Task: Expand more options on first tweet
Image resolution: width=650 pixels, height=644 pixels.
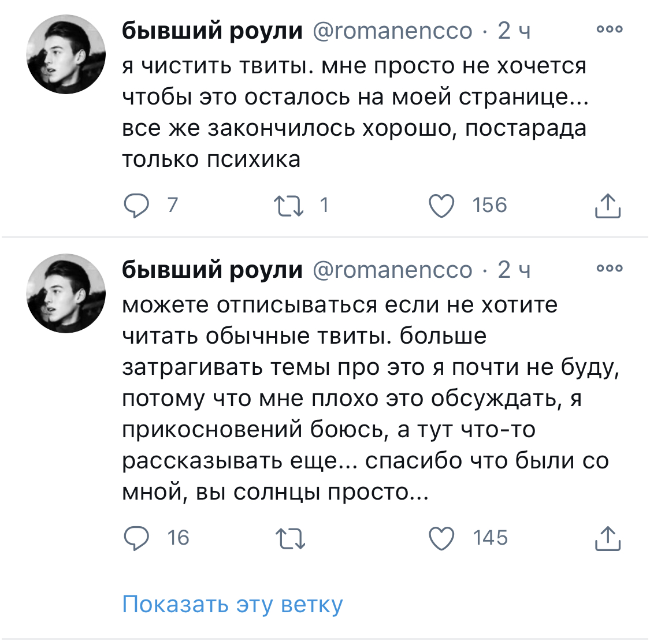Action: 610,29
